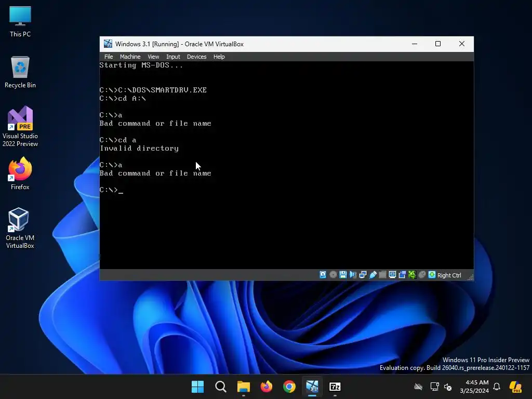Viewport: 532px width, 399px height.
Task: Open Google Chrome from taskbar
Action: (x=289, y=387)
